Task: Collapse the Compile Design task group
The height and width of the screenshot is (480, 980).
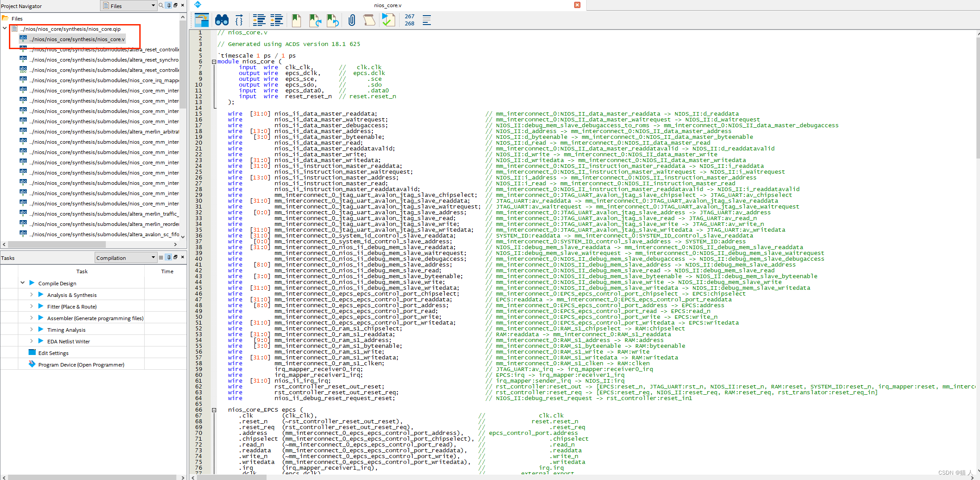Action: 22,283
